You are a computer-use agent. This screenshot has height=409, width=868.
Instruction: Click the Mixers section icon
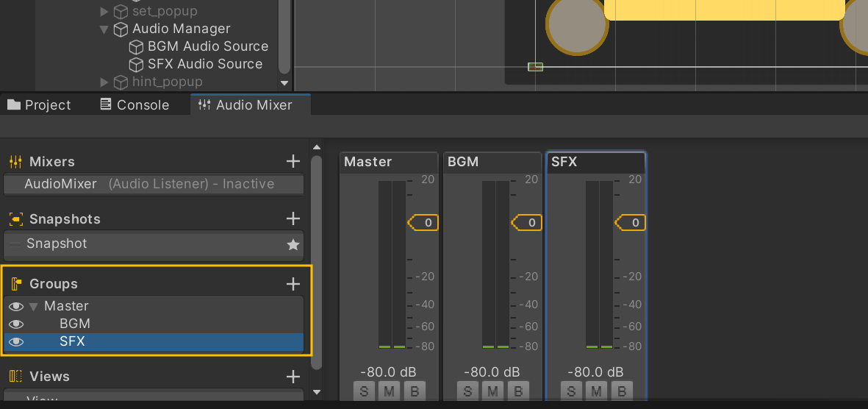click(x=15, y=162)
